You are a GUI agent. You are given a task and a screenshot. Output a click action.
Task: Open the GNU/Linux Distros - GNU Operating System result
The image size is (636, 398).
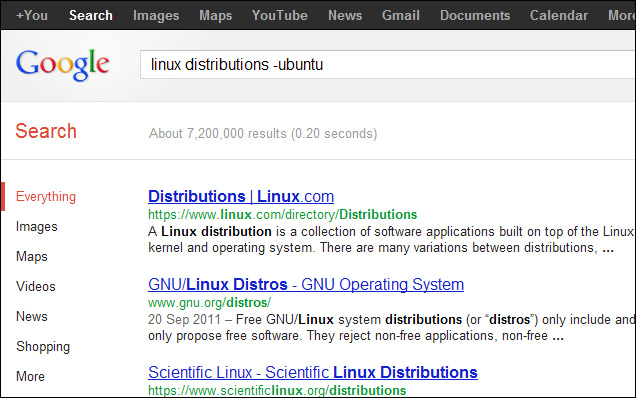click(x=306, y=284)
